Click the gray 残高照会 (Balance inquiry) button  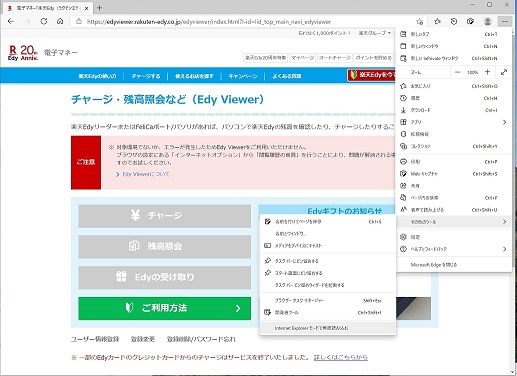pyautogui.click(x=165, y=247)
